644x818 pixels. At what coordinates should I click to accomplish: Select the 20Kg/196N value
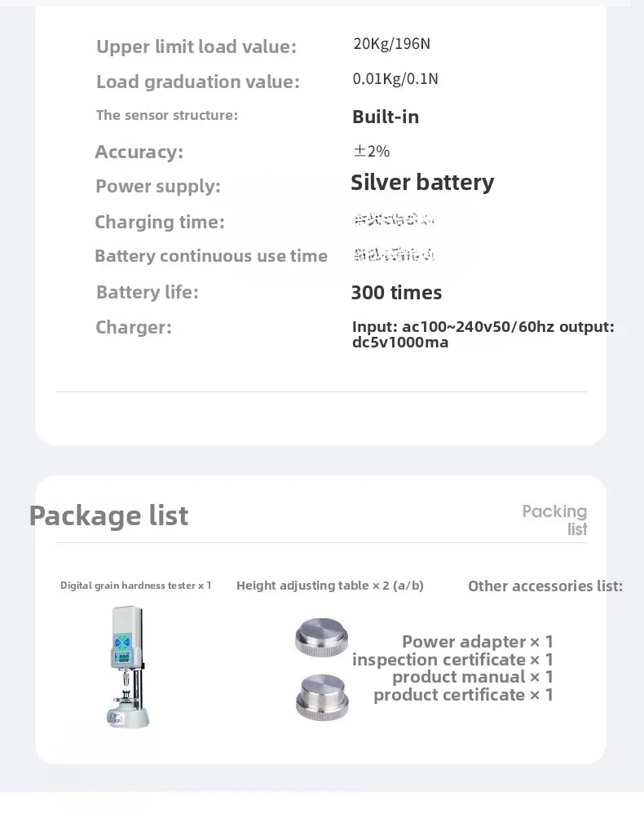[391, 44]
